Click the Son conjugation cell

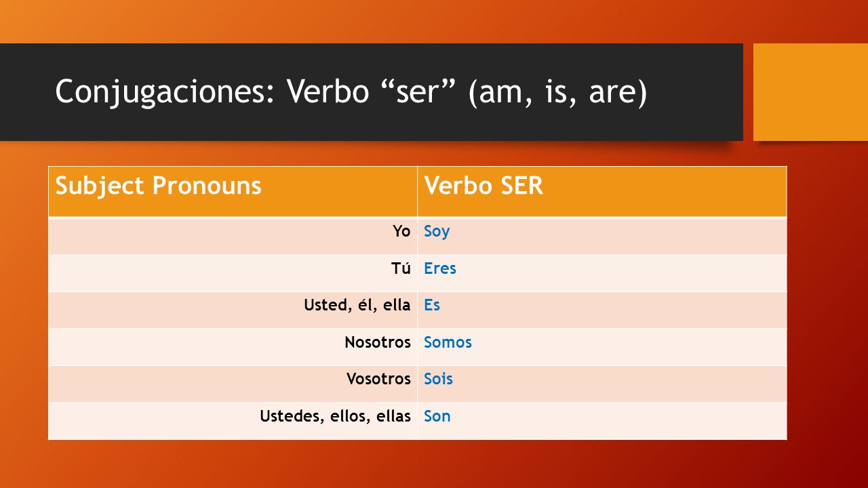pos(602,421)
